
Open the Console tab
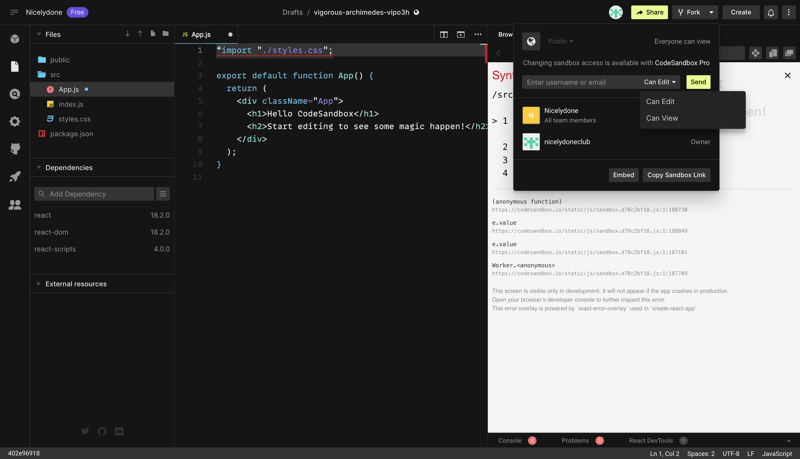coord(517,441)
